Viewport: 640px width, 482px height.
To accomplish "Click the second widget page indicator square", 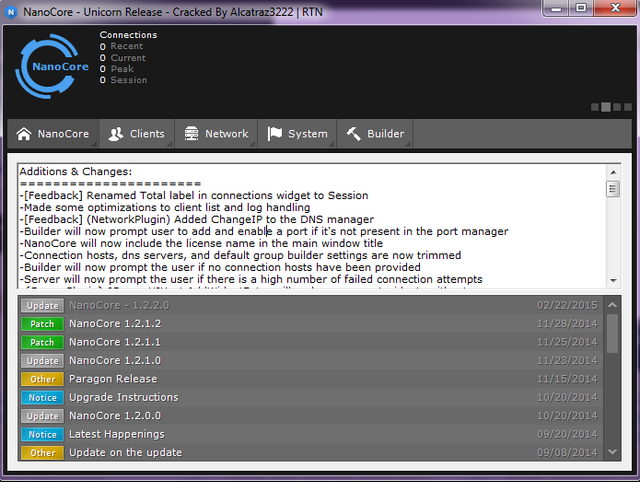I will tap(606, 107).
